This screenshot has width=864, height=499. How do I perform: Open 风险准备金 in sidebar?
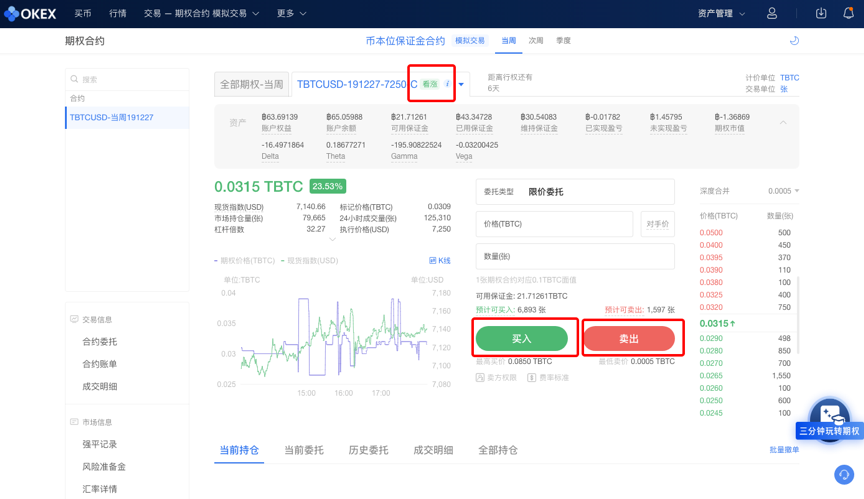pos(104,467)
